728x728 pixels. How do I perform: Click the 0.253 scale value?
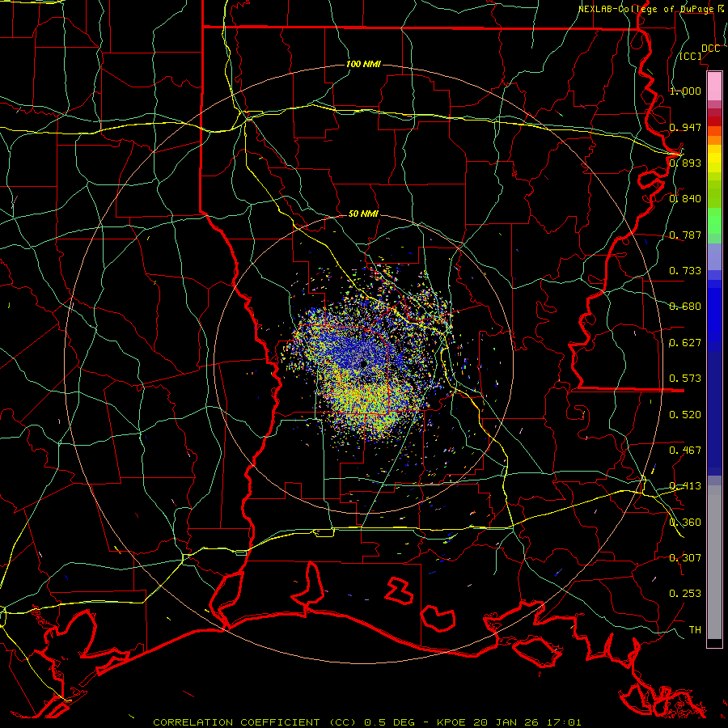tap(685, 594)
